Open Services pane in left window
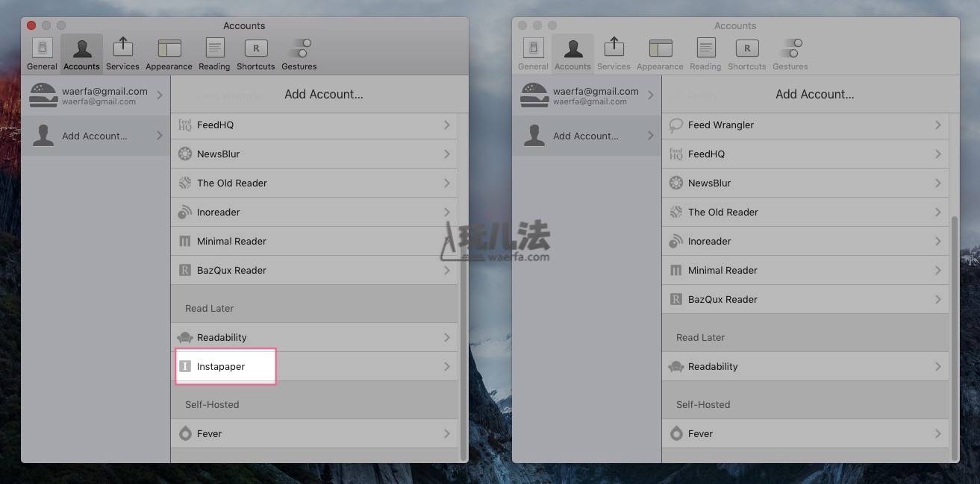 (122, 54)
